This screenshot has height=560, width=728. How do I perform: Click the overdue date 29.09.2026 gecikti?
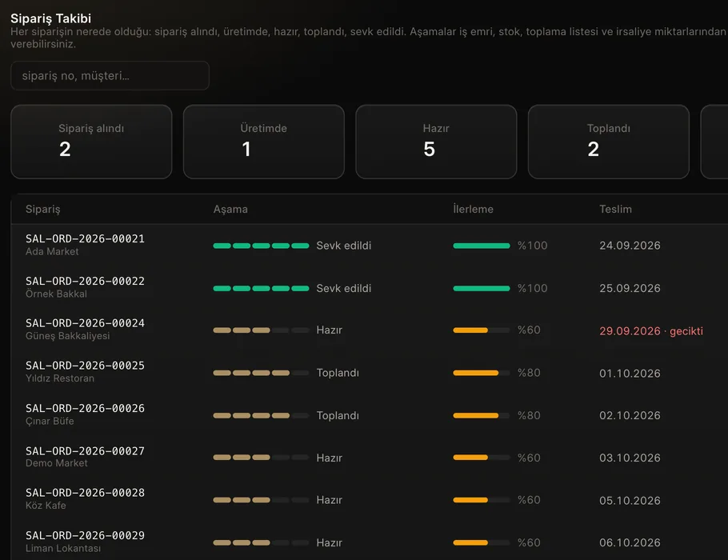click(651, 331)
